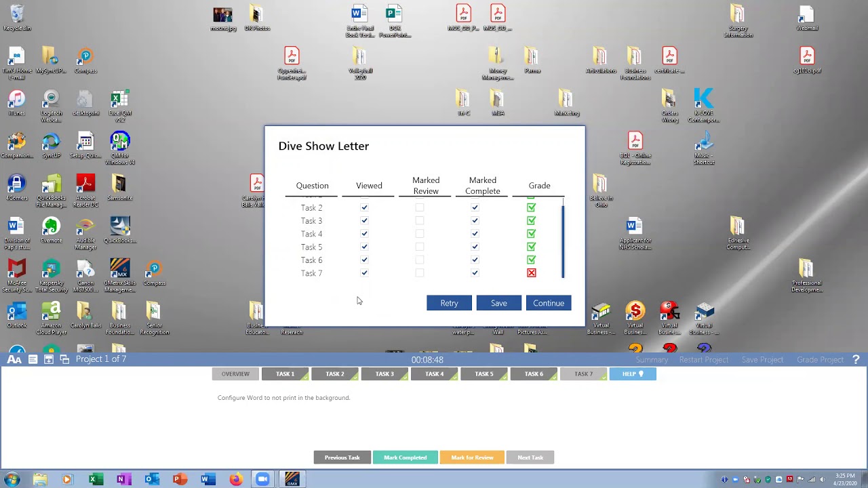The image size is (868, 488).
Task: Check Marked Review for Task 3
Action: click(x=420, y=221)
